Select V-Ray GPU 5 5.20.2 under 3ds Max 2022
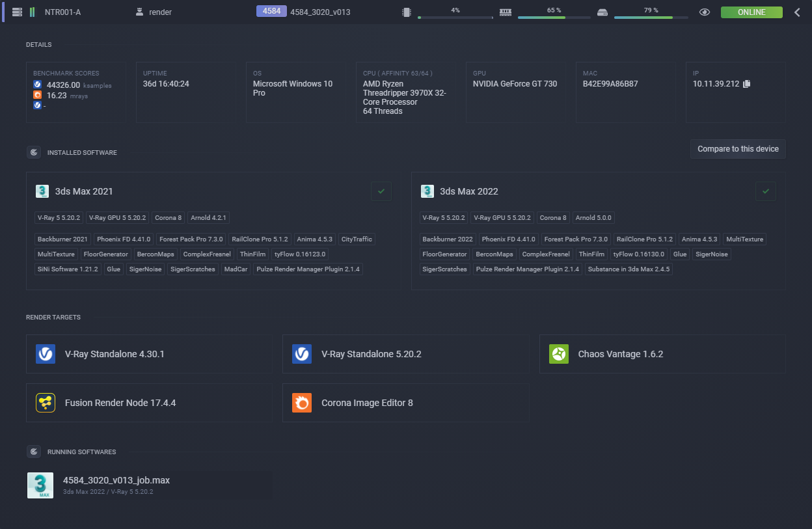This screenshot has height=529, width=812. (x=502, y=218)
